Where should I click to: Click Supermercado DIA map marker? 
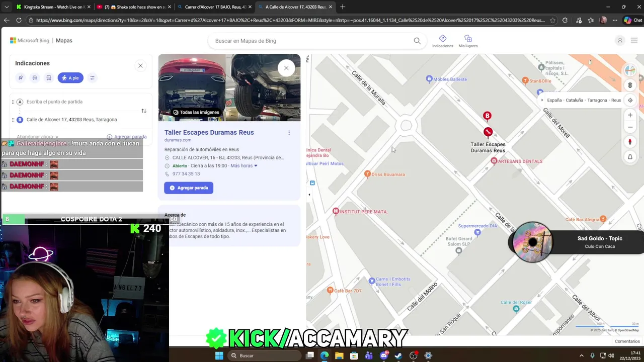[478, 232]
